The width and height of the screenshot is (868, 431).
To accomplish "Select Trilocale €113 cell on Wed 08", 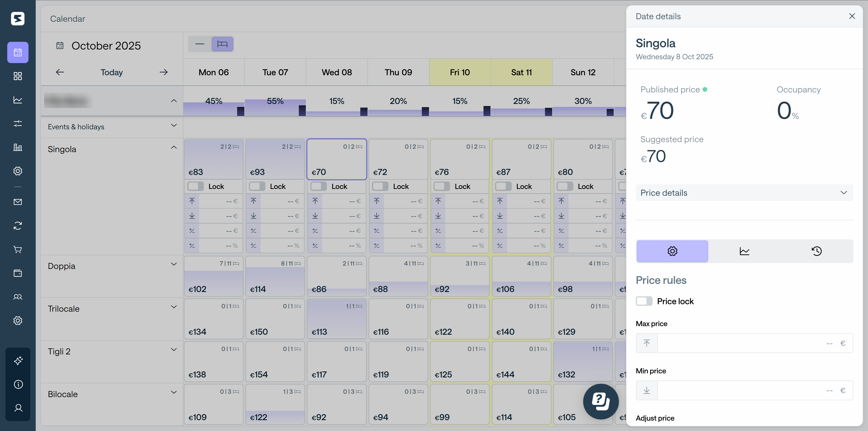I will (337, 319).
